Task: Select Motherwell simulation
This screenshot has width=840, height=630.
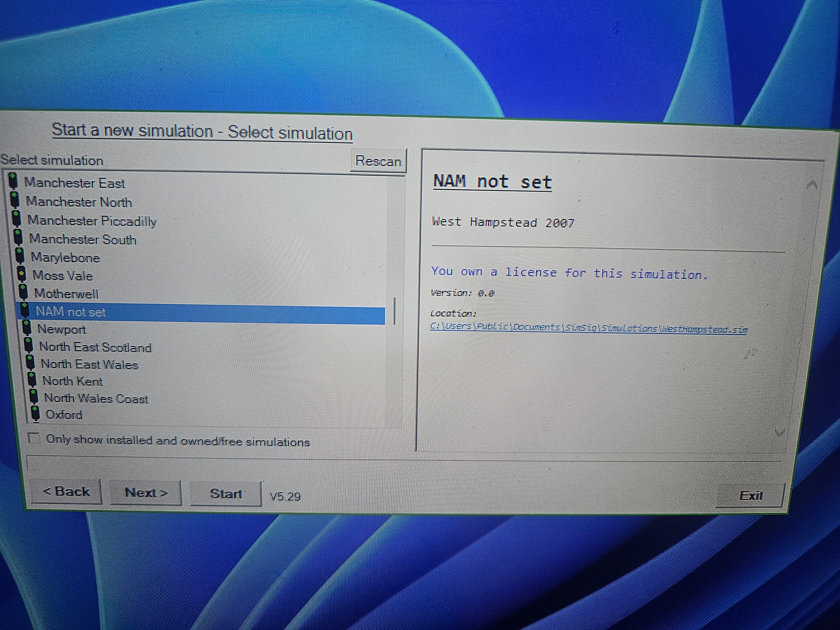Action: click(66, 294)
